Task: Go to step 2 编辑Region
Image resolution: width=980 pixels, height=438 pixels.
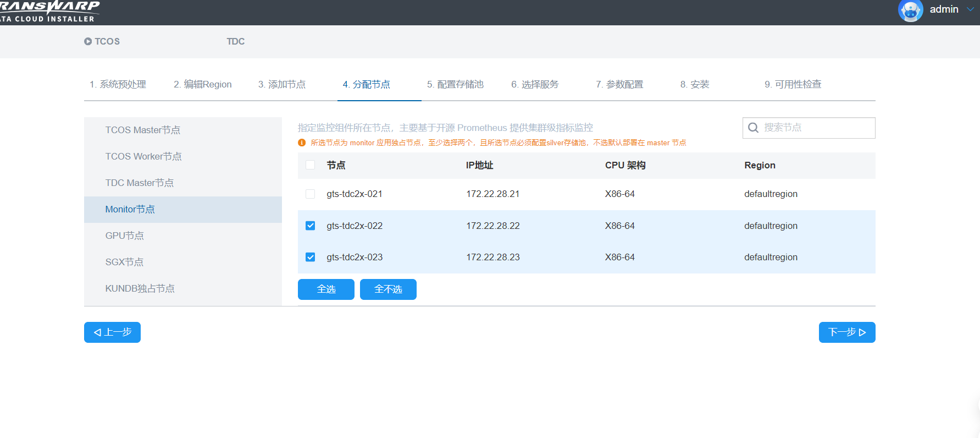Action: pyautogui.click(x=203, y=84)
